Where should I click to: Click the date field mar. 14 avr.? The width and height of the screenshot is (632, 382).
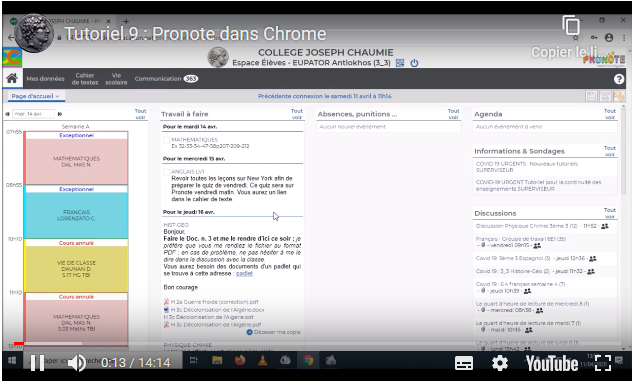[33, 114]
